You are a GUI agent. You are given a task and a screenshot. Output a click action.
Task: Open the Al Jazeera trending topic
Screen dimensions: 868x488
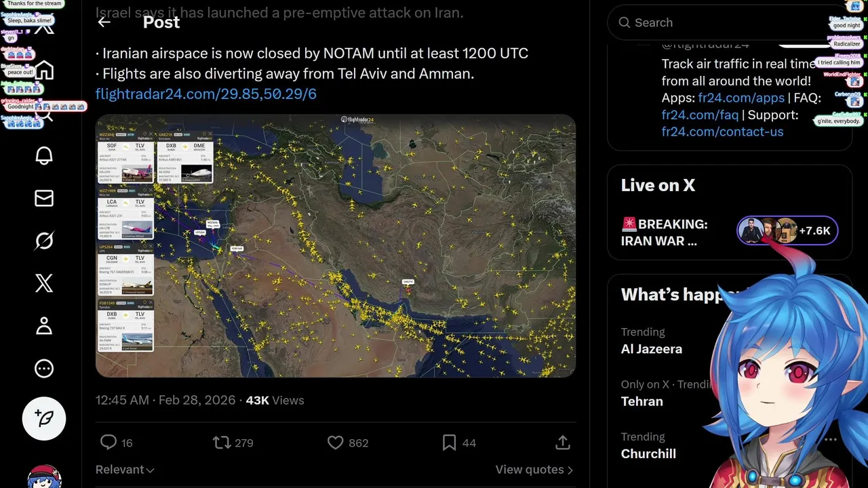click(x=652, y=349)
